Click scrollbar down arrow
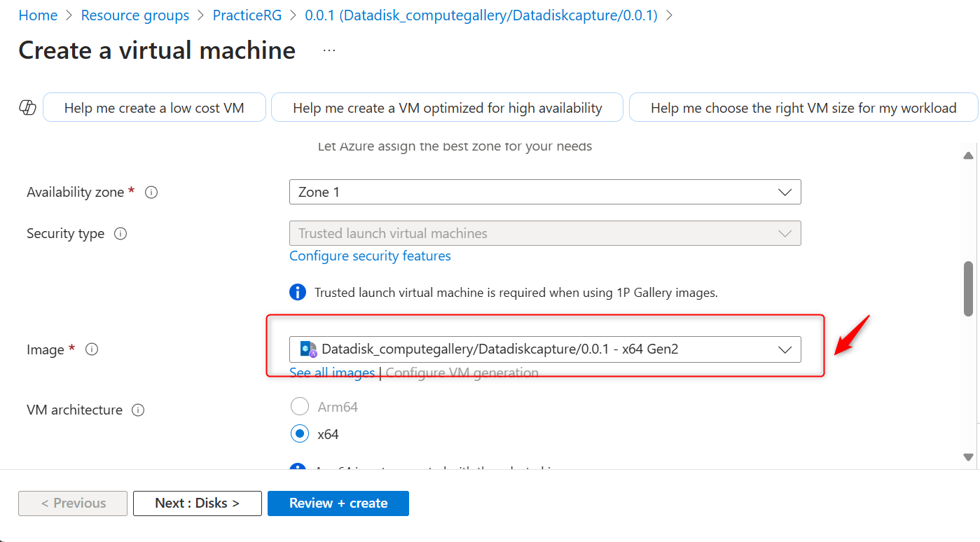This screenshot has height=542, width=980. point(969,457)
